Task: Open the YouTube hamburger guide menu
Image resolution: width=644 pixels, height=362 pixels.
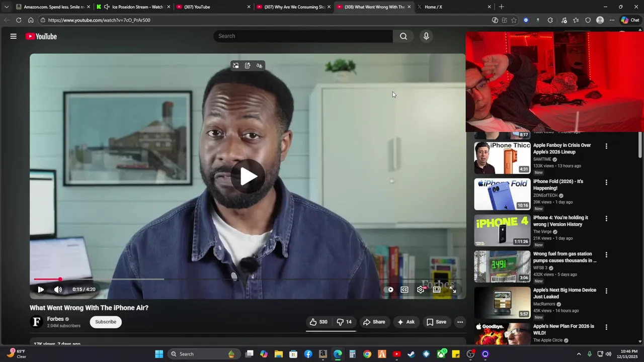Action: tap(14, 36)
